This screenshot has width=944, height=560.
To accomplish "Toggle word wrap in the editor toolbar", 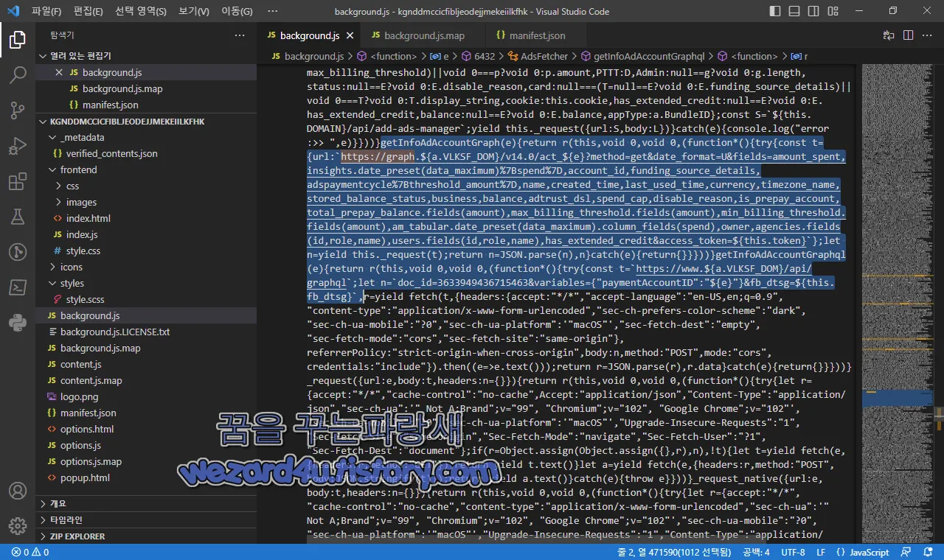I will [889, 35].
